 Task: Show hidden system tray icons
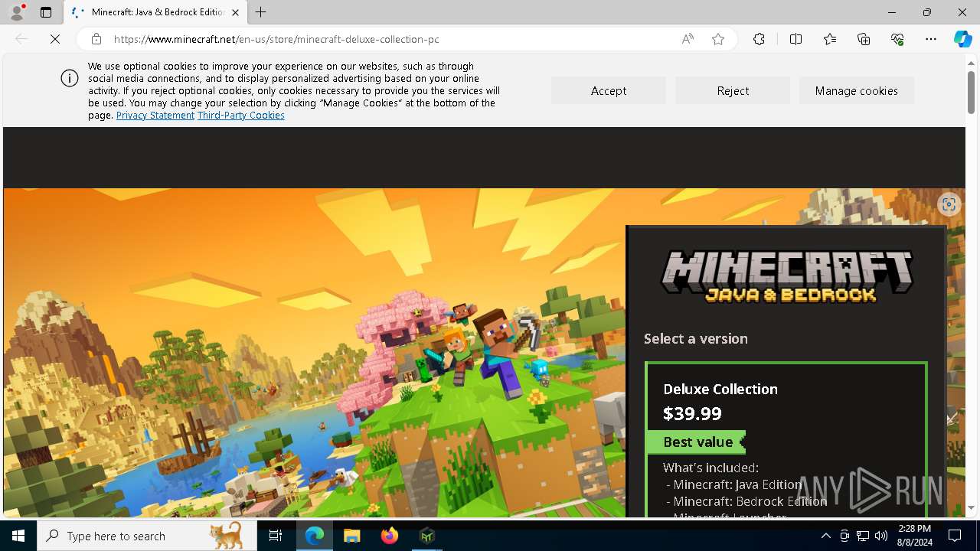click(825, 536)
